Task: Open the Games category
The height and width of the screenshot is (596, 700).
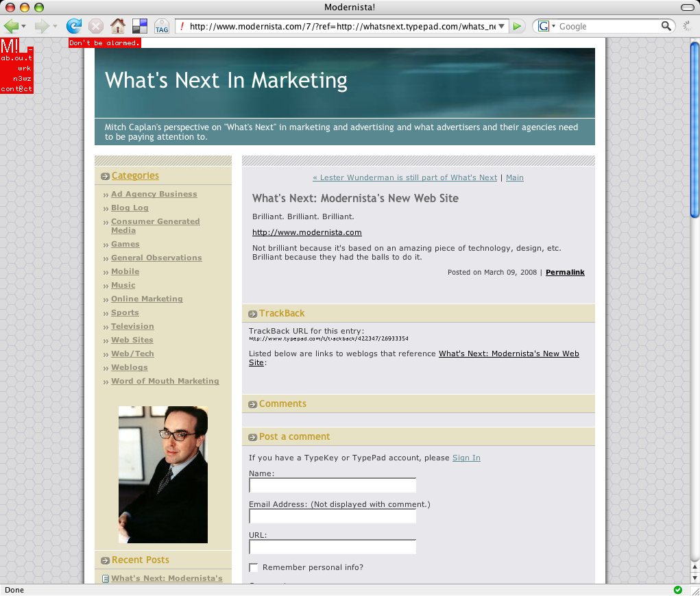Action: tap(125, 244)
